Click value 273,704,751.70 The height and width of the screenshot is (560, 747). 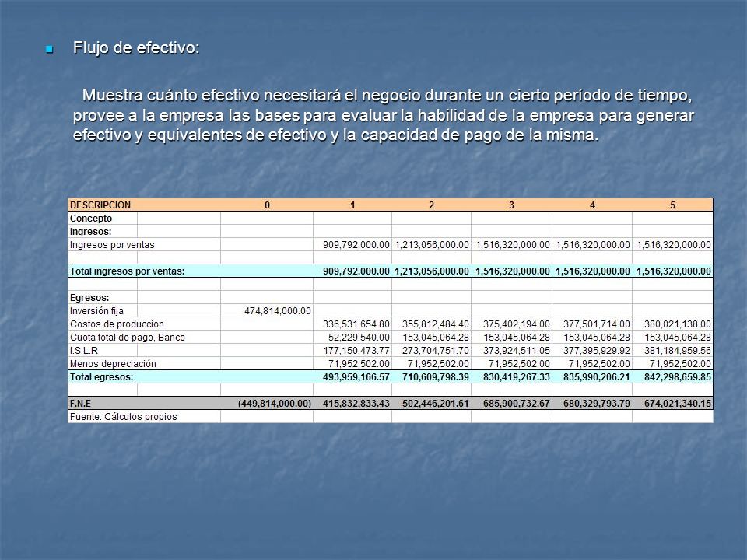tap(436, 351)
